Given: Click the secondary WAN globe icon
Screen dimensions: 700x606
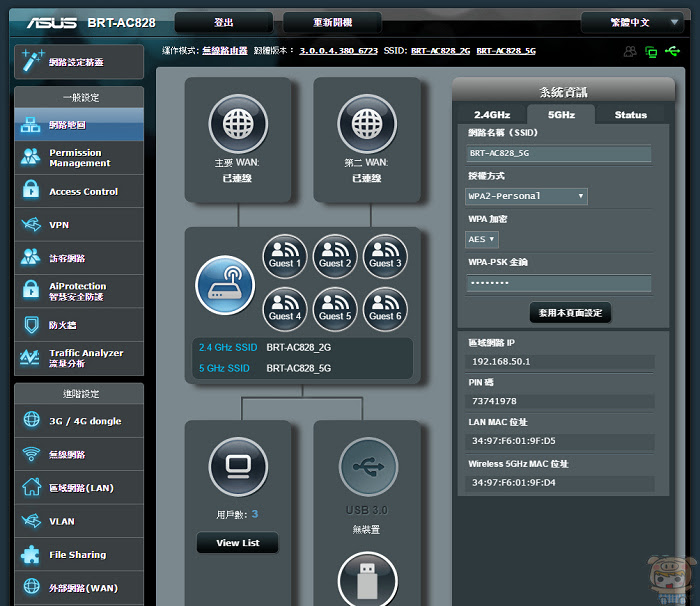Looking at the screenshot, I should coord(367,124).
